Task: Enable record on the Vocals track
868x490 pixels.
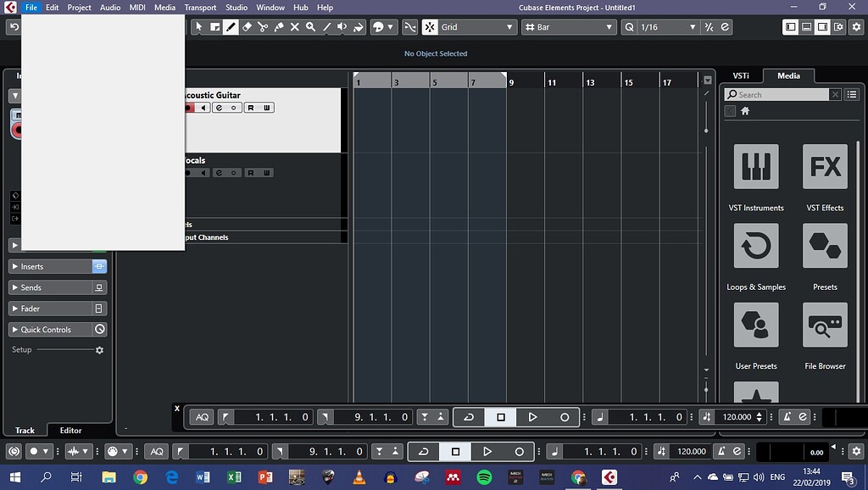Action: [187, 172]
